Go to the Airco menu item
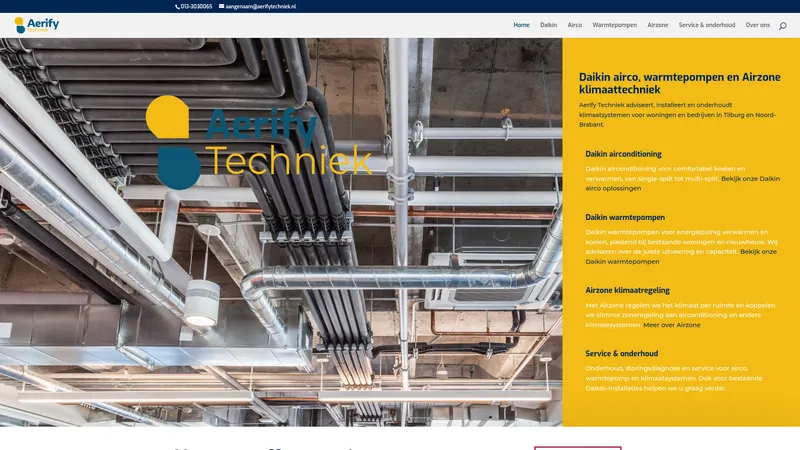The width and height of the screenshot is (800, 450). [x=574, y=25]
